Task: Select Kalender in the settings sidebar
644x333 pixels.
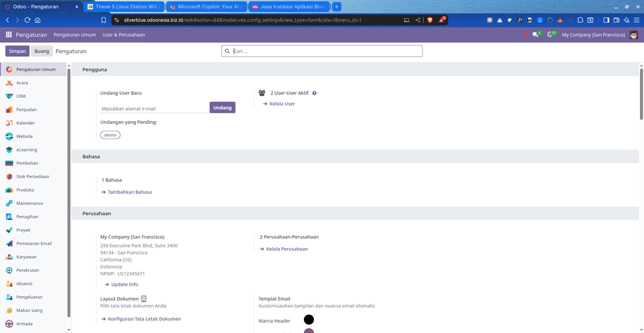Action: coord(25,123)
